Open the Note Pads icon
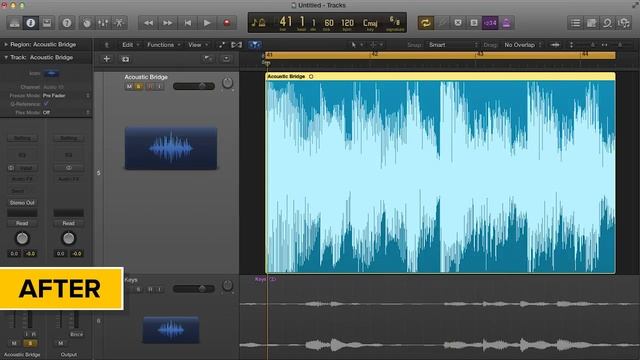640x360 pixels. 591,23
